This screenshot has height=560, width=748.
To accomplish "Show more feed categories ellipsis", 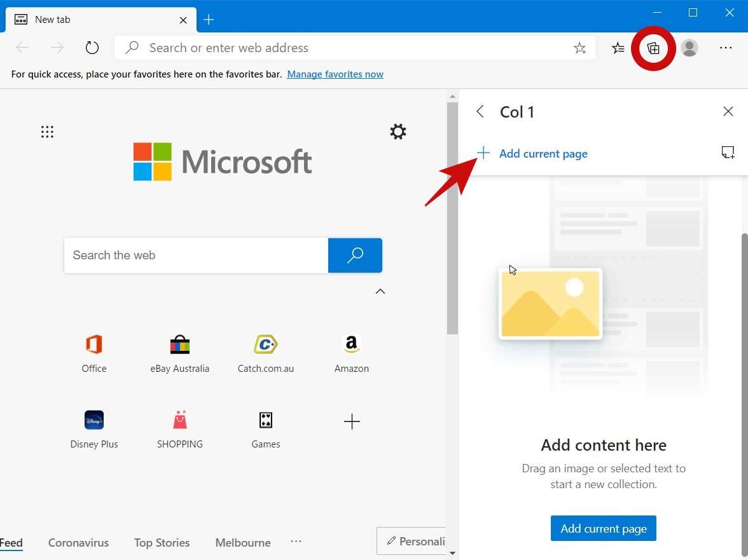I will [296, 542].
